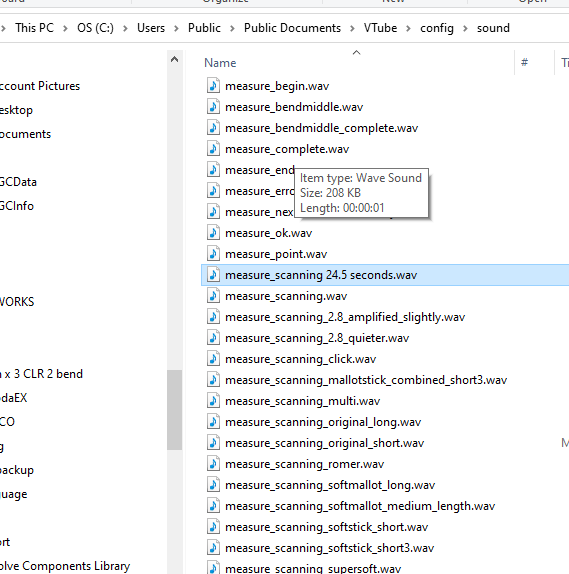This screenshot has height=574, width=569.
Task: Click the icon of measure_scanning_original_short.wav
Action: pos(213,443)
